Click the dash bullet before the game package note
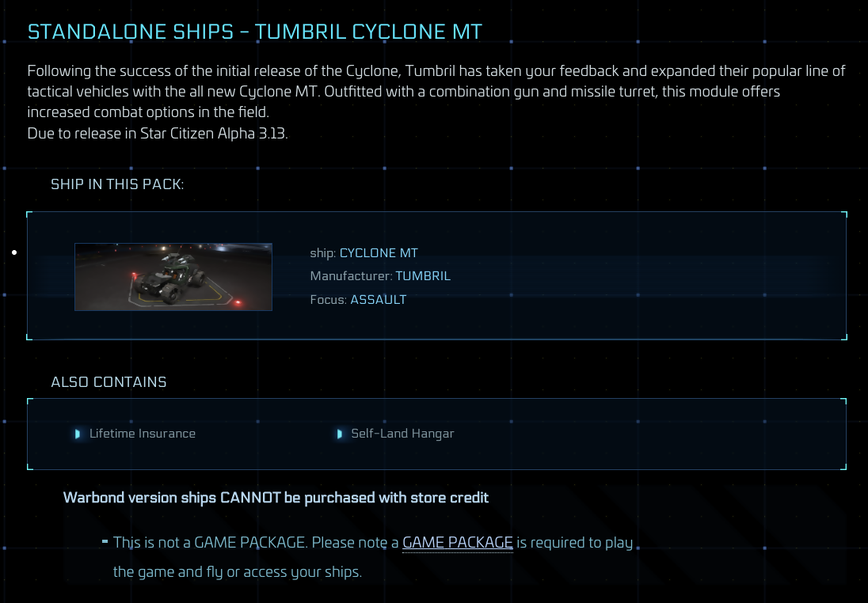This screenshot has width=868, height=603. coord(105,541)
